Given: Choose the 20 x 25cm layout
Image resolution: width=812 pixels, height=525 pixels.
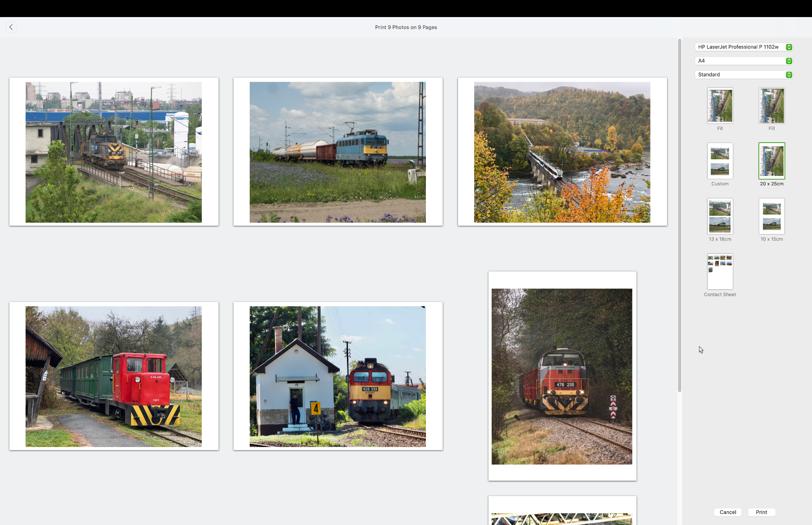Looking at the screenshot, I should 771,161.
